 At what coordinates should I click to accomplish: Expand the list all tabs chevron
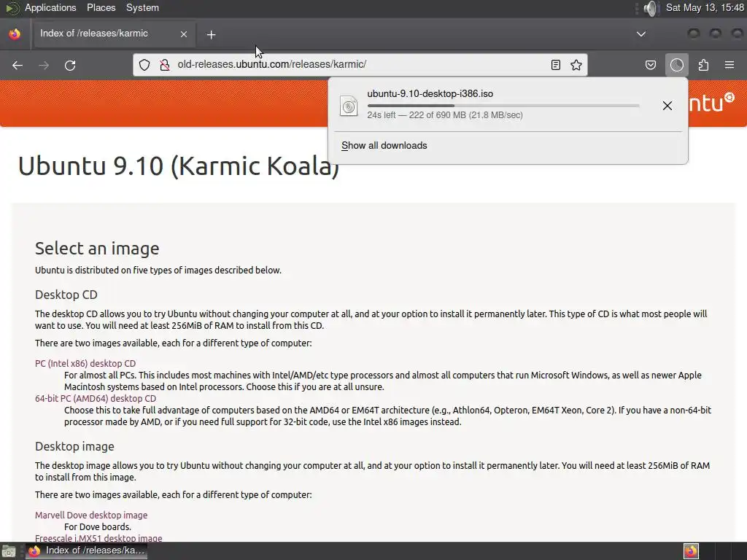pos(641,34)
